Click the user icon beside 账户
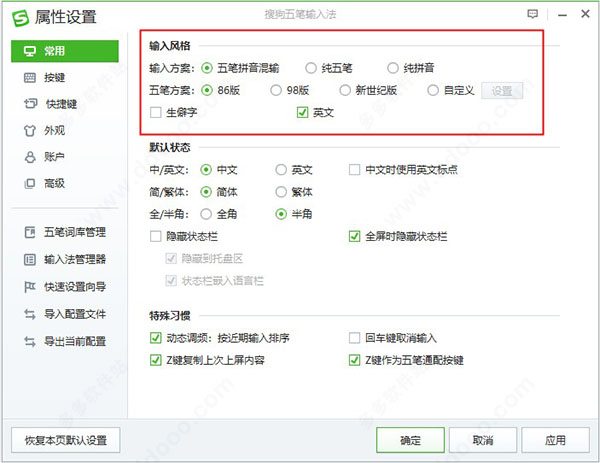600x463 pixels. click(x=30, y=157)
